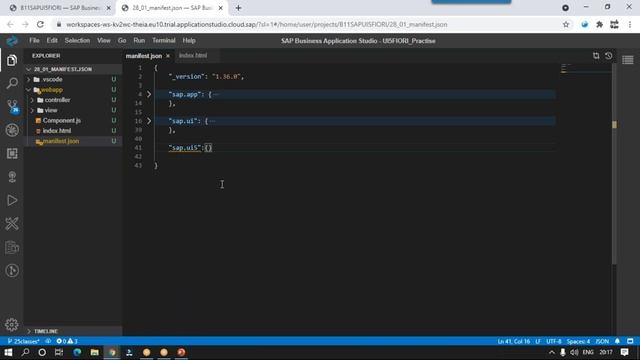Open the notification bell in status bar
Viewport: 640px width, 360px height.
tap(617, 341)
